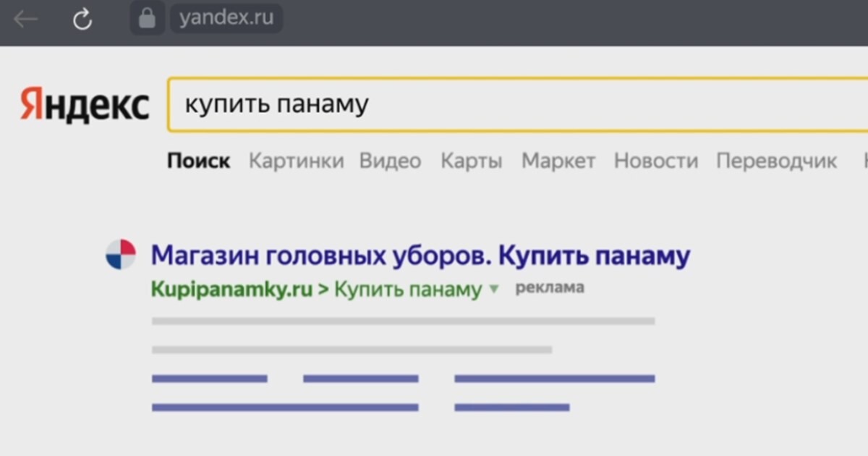This screenshot has height=456, width=868.
Task: Open the Маркет tab
Action: [558, 161]
